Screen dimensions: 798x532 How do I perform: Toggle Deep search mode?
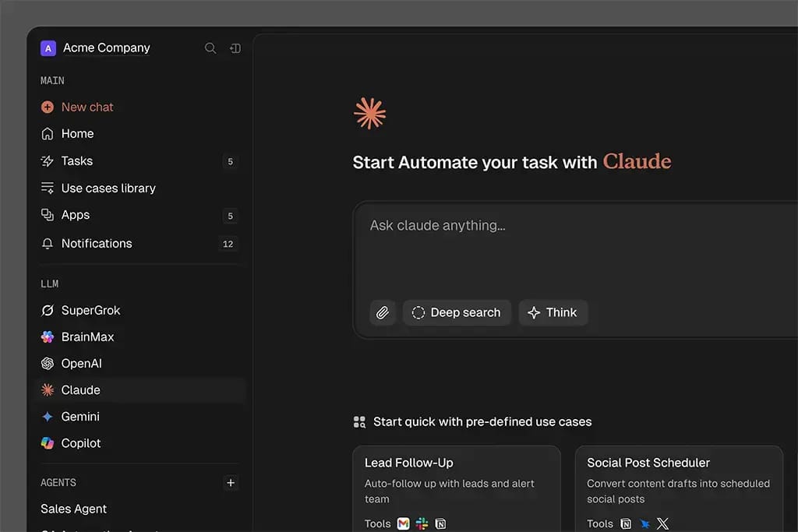pos(457,312)
